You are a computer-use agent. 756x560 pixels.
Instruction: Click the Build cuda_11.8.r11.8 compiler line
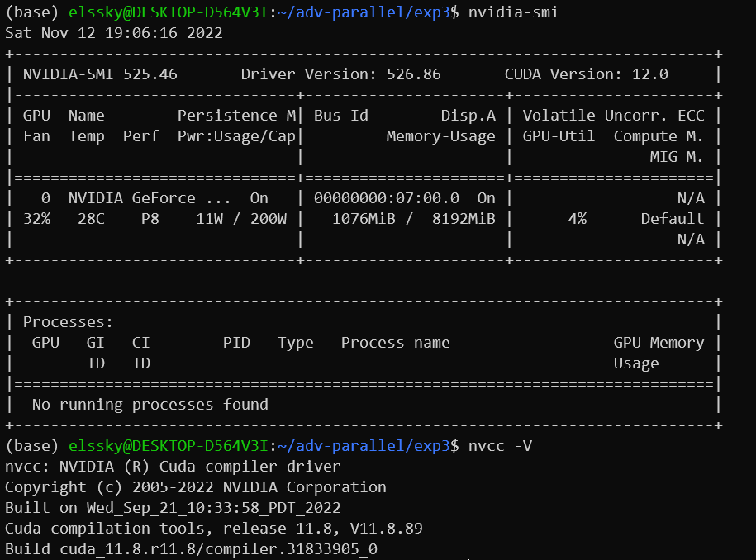tap(191, 549)
